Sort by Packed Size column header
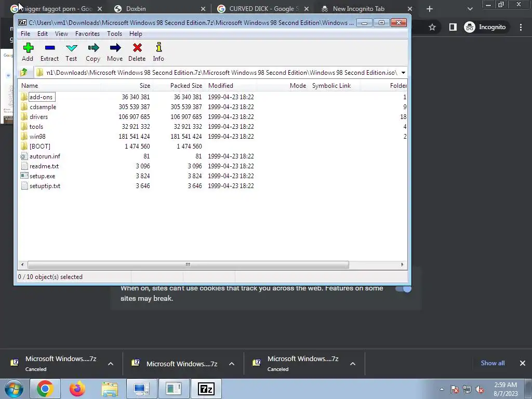This screenshot has width=532, height=399. click(x=179, y=86)
